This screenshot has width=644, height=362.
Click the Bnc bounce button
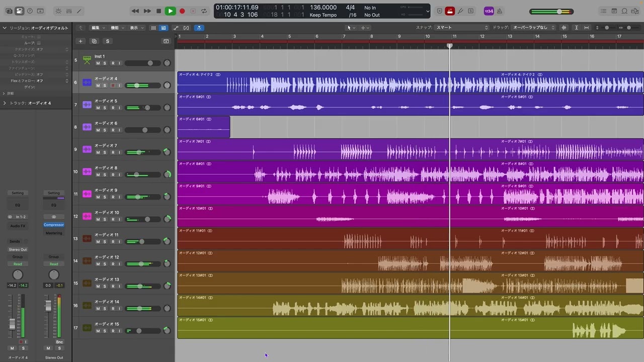(x=59, y=342)
